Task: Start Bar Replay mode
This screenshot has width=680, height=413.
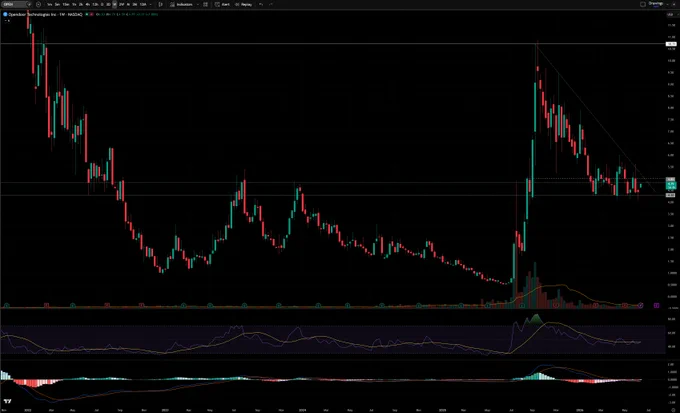Action: click(243, 4)
